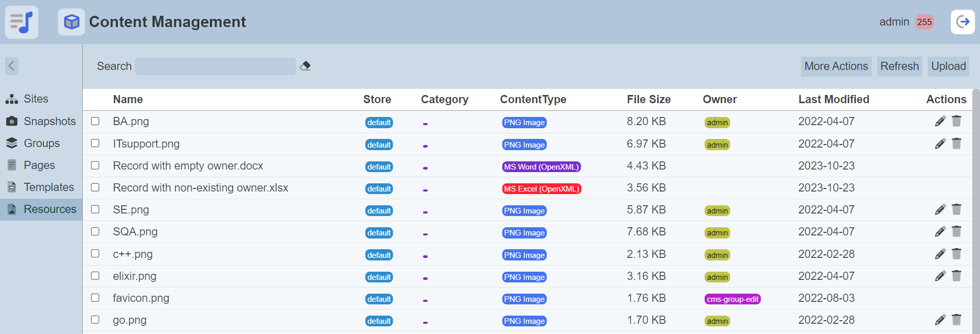This screenshot has height=334, width=980.
Task: Delete ITsupport.png using its trash icon
Action: (956, 144)
